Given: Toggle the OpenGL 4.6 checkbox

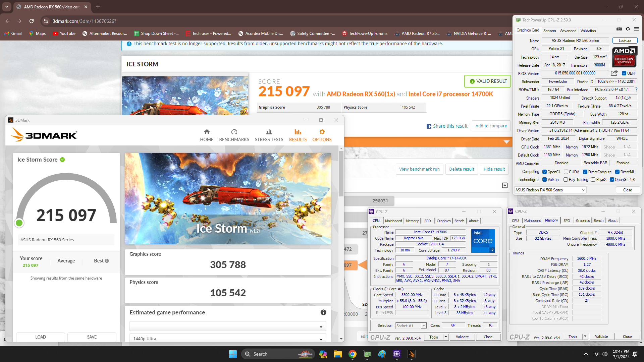Looking at the screenshot, I should (612, 180).
